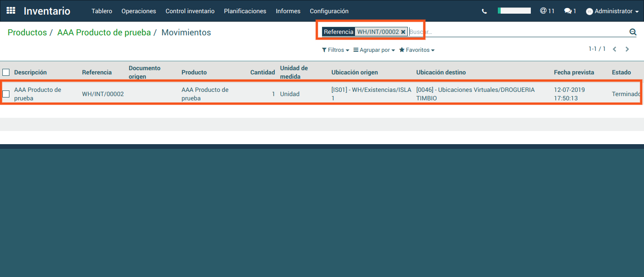Image resolution: width=644 pixels, height=277 pixels.
Task: Go to previous page arrow
Action: [x=614, y=49]
